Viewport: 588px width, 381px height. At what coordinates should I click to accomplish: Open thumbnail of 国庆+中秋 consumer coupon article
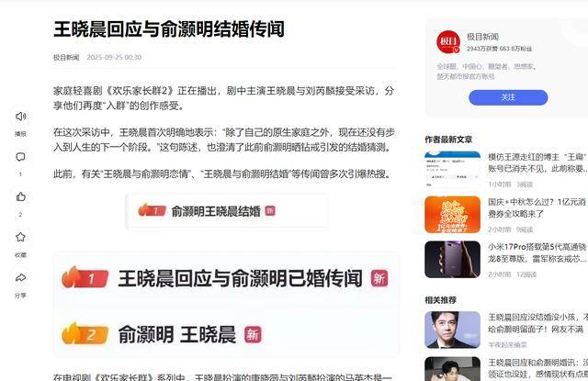point(452,215)
